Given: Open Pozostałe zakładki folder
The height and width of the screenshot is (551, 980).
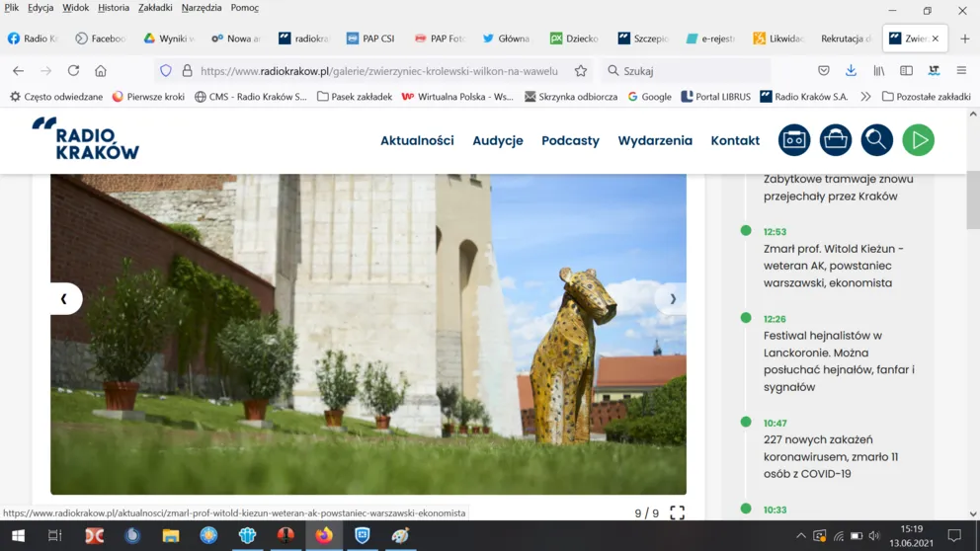Looking at the screenshot, I should (927, 96).
